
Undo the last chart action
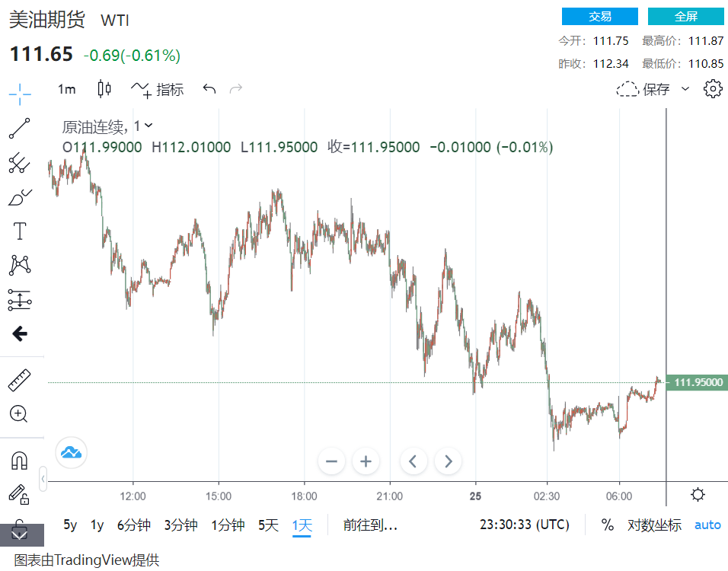209,89
